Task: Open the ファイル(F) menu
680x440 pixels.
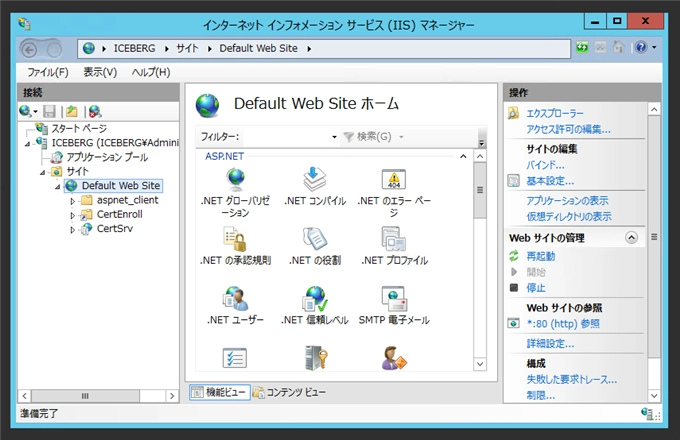Action: (48, 72)
